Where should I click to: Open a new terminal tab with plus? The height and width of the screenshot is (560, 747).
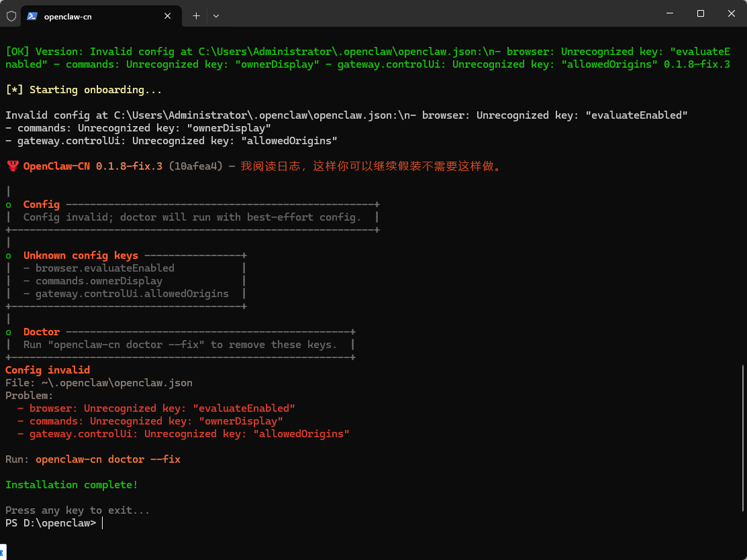tap(196, 15)
